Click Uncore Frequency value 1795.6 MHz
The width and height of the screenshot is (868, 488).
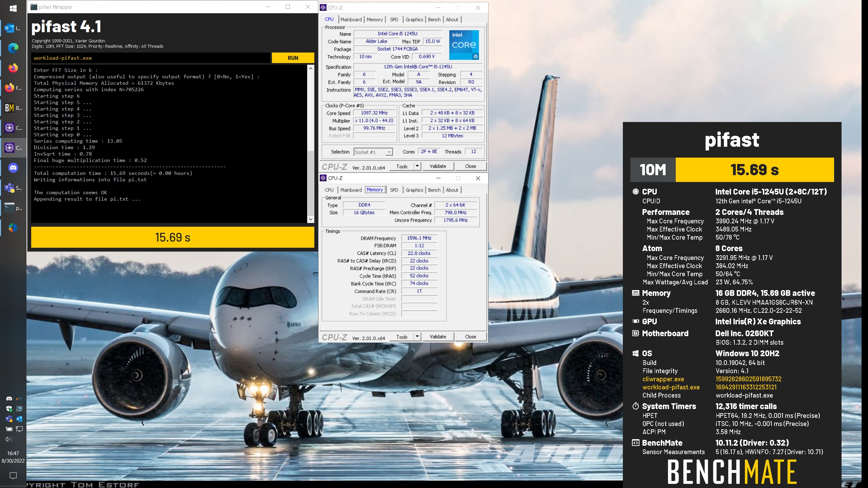pos(455,220)
